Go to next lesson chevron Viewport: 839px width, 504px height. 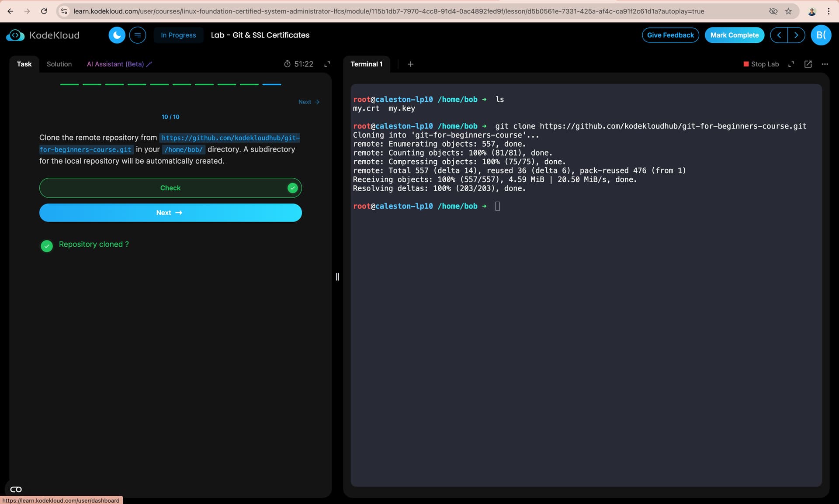click(x=796, y=35)
